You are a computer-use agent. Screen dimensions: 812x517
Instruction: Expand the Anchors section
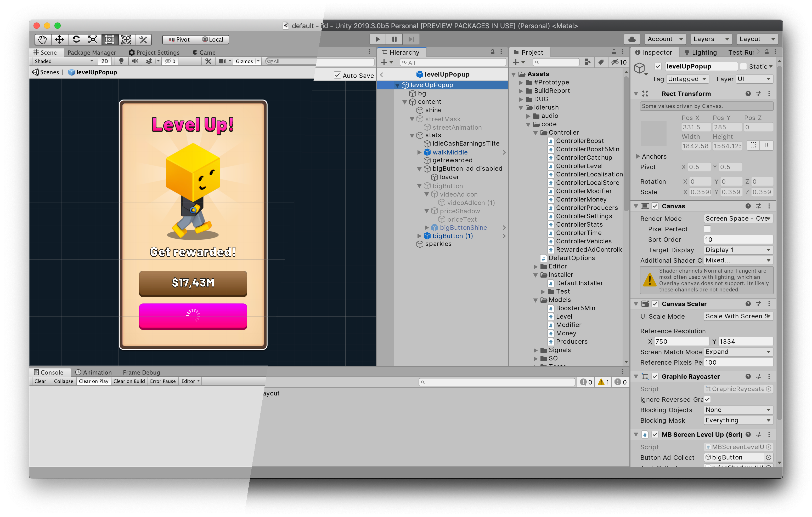(638, 156)
